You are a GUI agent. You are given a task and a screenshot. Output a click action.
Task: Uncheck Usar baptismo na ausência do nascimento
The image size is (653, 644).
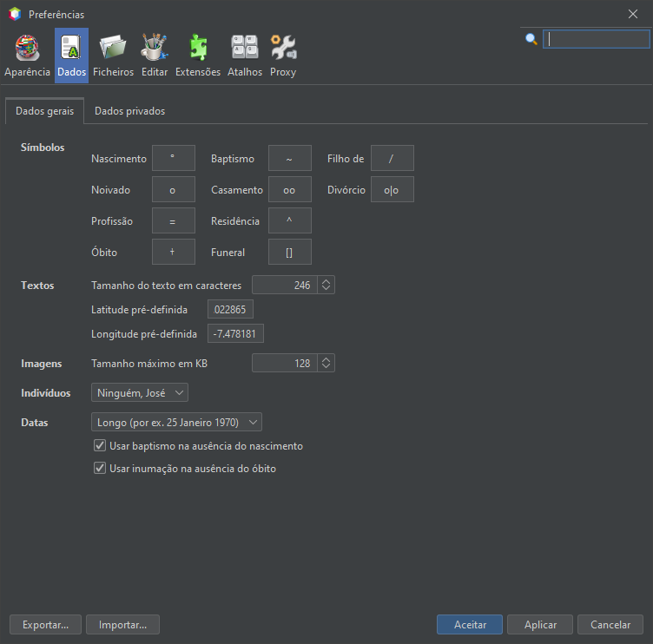click(100, 446)
